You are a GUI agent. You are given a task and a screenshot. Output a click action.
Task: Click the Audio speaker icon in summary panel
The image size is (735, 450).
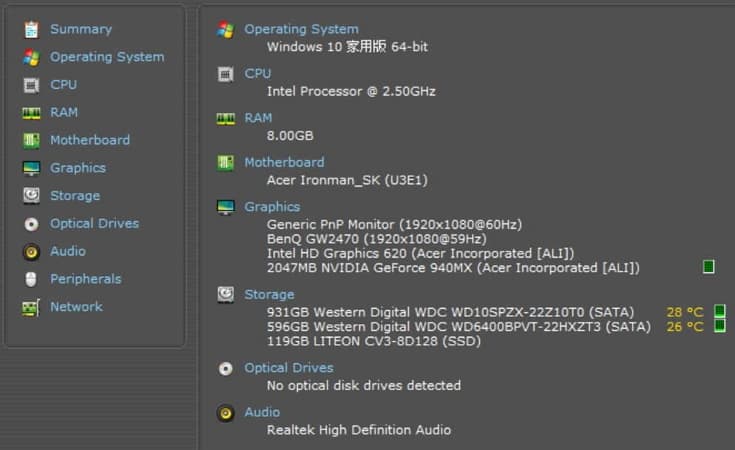click(225, 413)
